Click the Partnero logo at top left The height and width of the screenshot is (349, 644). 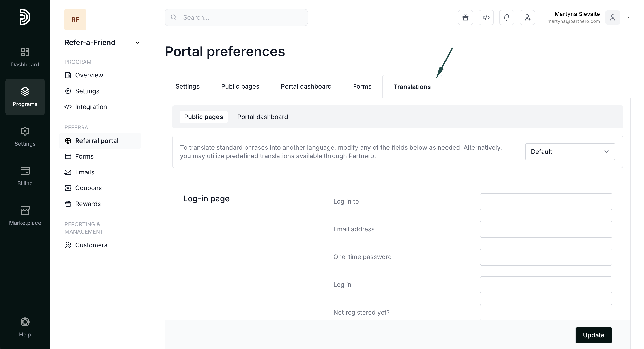pos(25,17)
